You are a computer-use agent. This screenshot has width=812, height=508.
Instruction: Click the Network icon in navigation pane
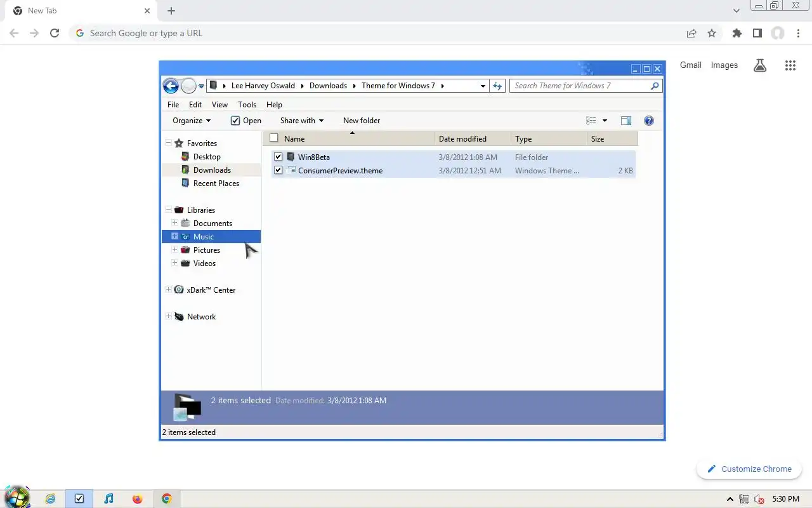(x=179, y=316)
